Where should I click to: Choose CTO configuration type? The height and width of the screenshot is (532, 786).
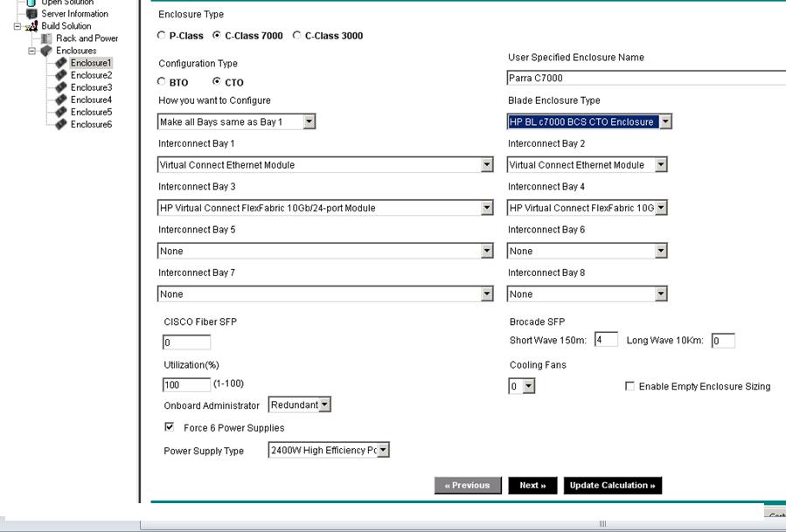coord(217,81)
